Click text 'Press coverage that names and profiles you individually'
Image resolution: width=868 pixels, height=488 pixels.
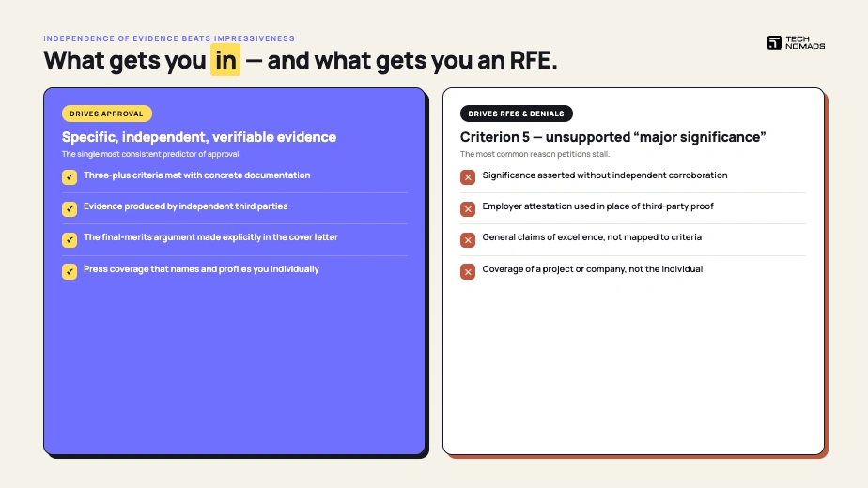(x=201, y=269)
